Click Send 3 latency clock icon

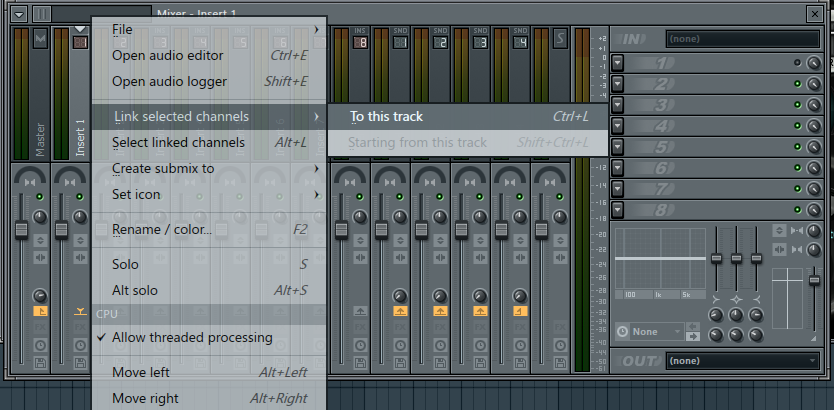click(x=480, y=346)
